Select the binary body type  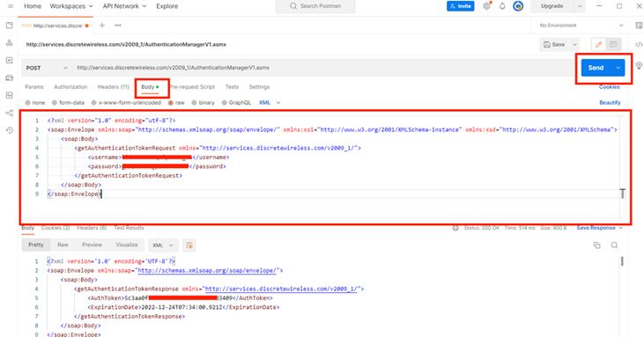(203, 102)
